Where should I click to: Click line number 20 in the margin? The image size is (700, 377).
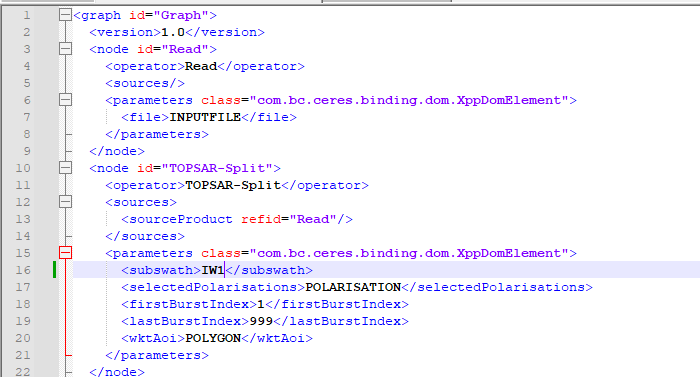pyautogui.click(x=23, y=338)
